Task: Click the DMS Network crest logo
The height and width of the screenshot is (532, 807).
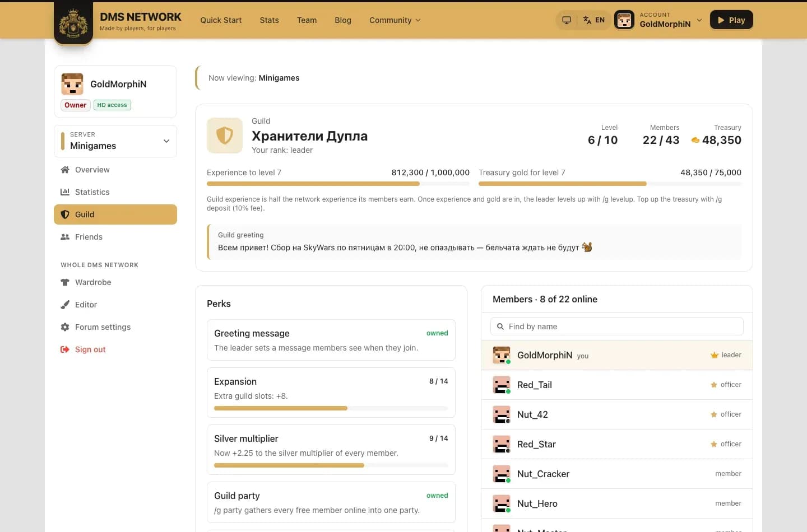Action: 73,23
